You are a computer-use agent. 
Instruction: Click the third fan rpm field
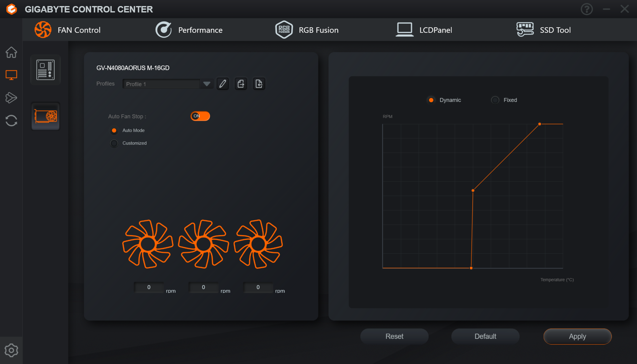(258, 287)
